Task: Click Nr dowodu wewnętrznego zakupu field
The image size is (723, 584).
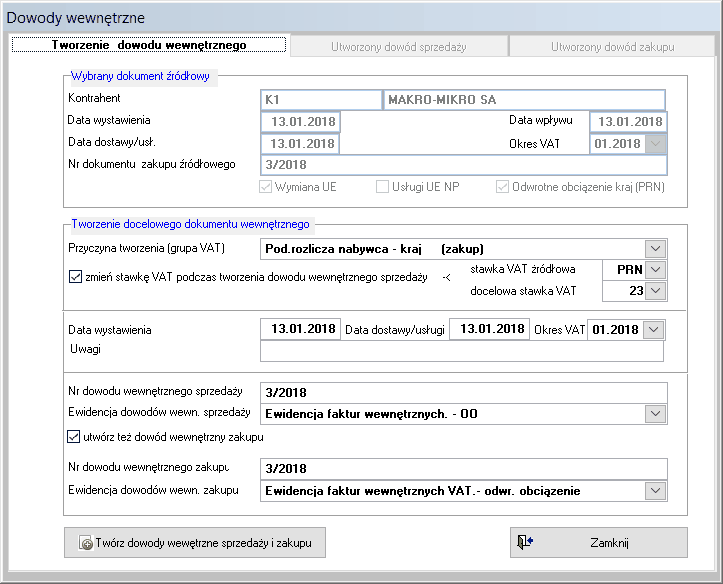Action: [x=463, y=468]
